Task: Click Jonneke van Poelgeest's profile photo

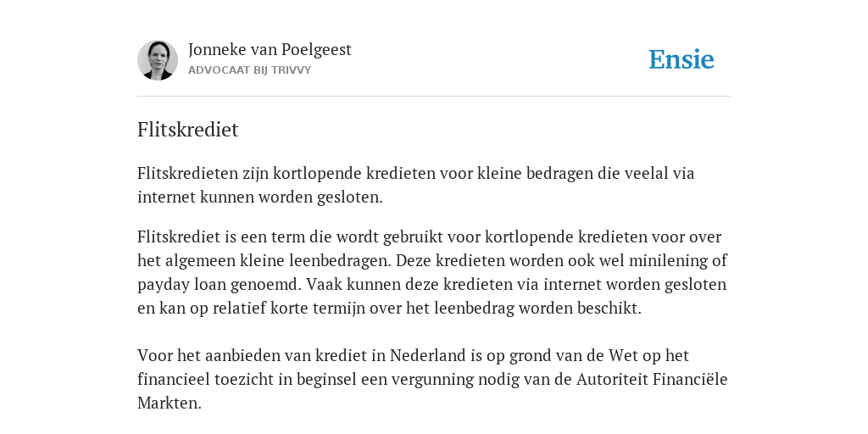Action: [x=158, y=60]
